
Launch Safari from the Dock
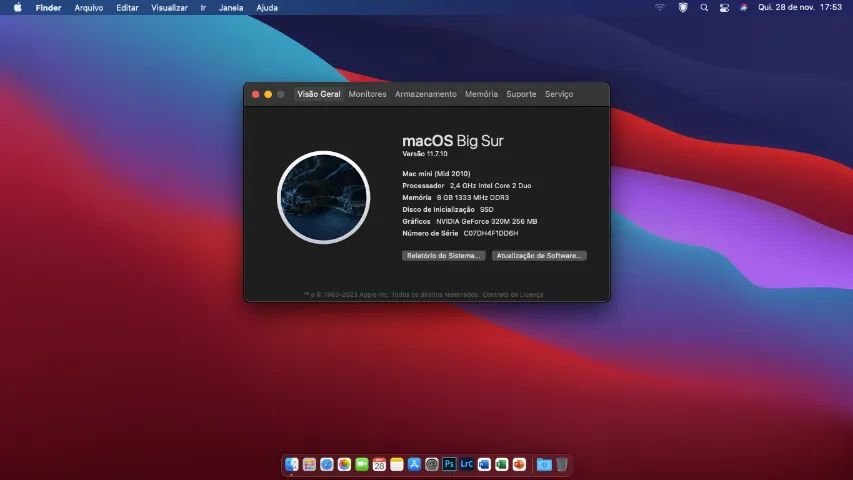pyautogui.click(x=326, y=464)
